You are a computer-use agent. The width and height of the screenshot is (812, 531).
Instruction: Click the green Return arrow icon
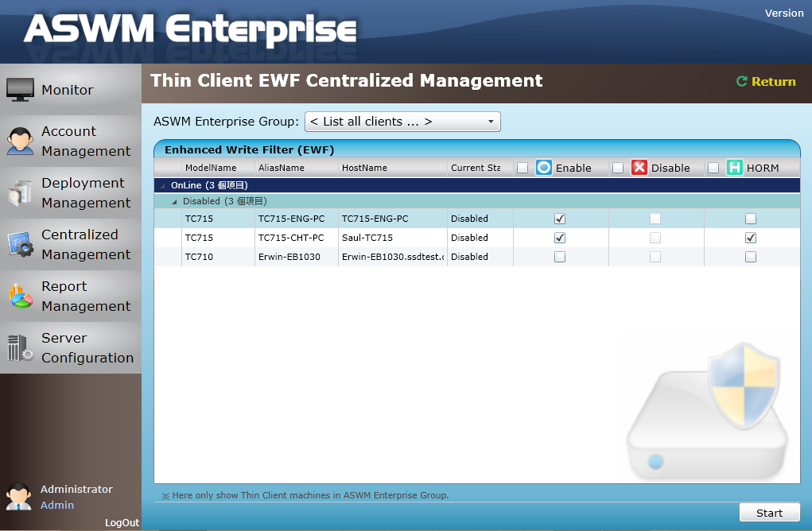[741, 81]
